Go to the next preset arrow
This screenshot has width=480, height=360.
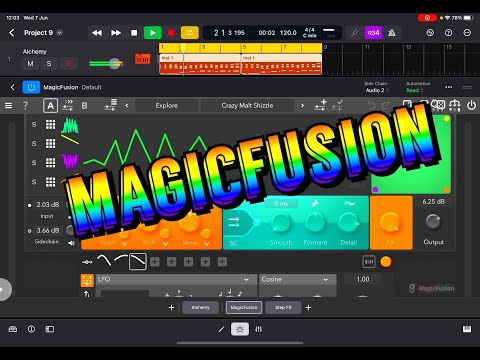pos(302,106)
